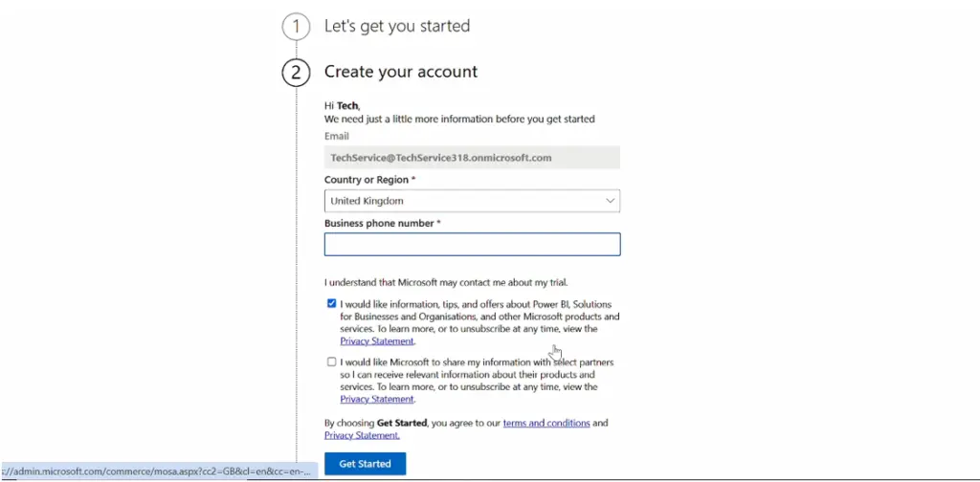This screenshot has width=980, height=482.
Task: Select the "Create your account" step heading
Action: point(401,71)
